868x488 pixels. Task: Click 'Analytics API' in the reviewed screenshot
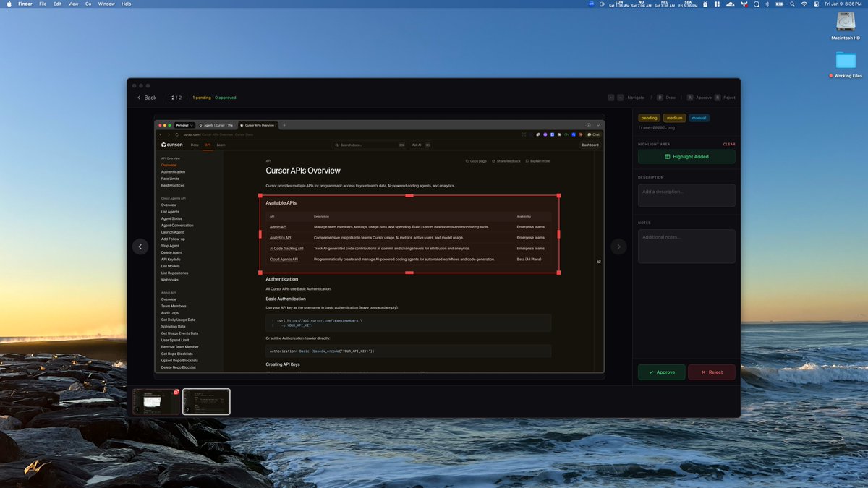(x=281, y=237)
